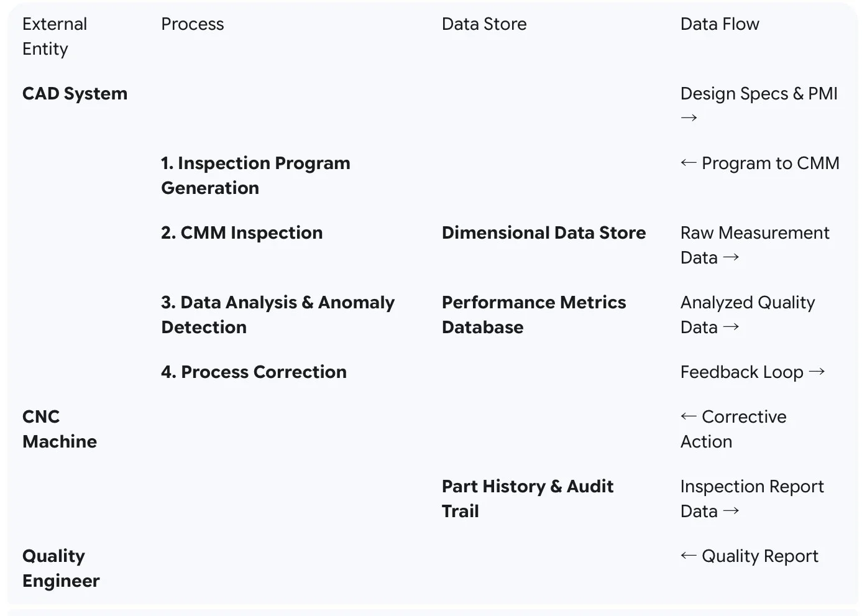Select the Program to CMM flow text

(x=769, y=163)
